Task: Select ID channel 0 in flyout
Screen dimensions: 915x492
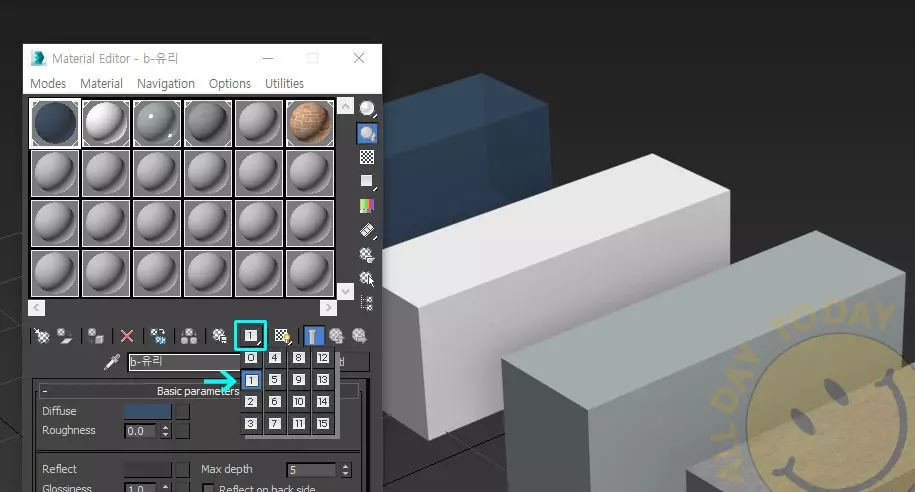Action: pos(251,358)
